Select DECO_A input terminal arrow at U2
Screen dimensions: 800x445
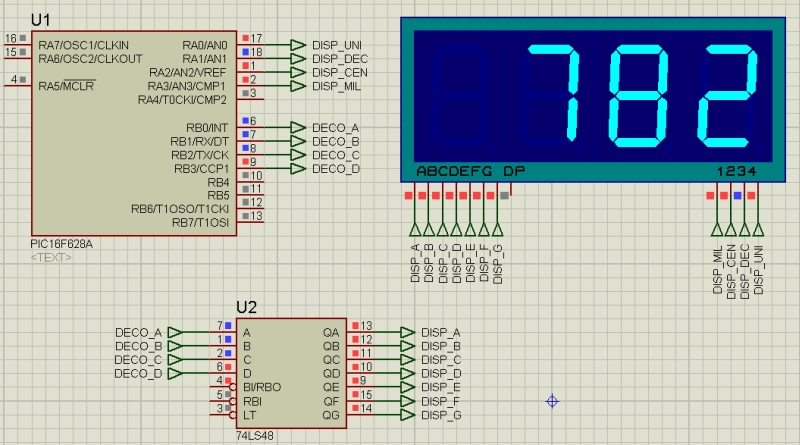(175, 332)
